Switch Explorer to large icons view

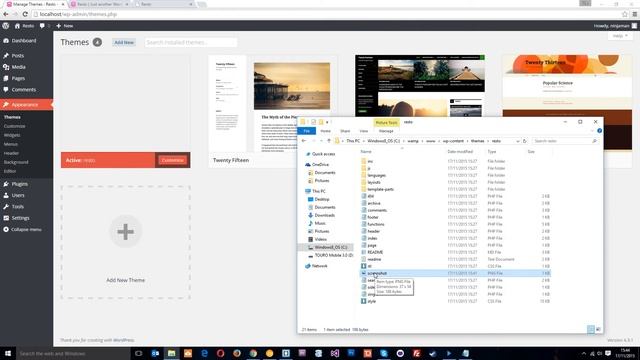(598, 329)
